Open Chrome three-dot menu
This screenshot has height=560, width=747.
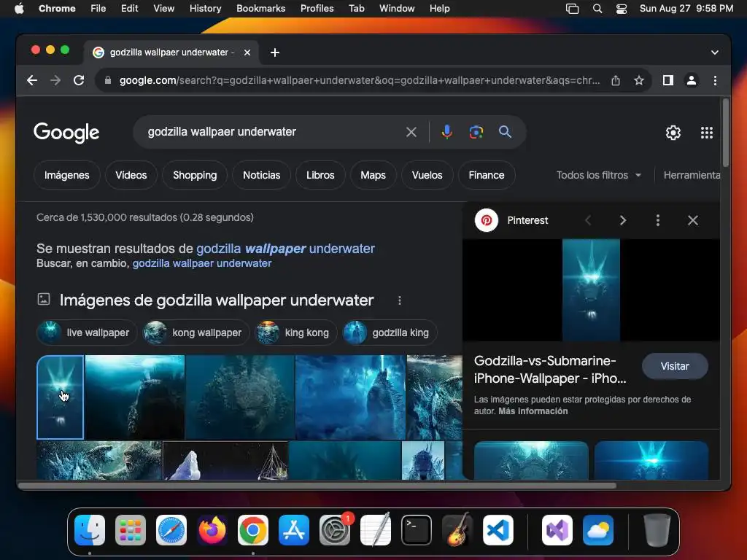pos(715,80)
